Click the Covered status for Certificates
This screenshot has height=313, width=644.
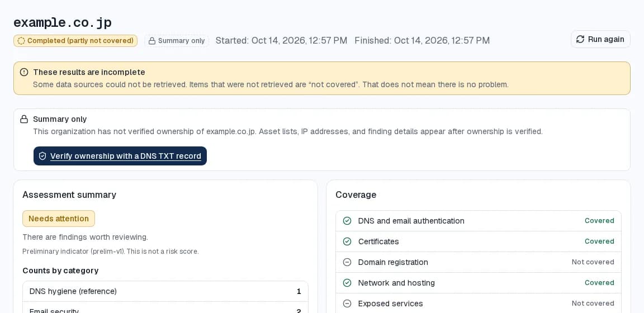click(599, 241)
